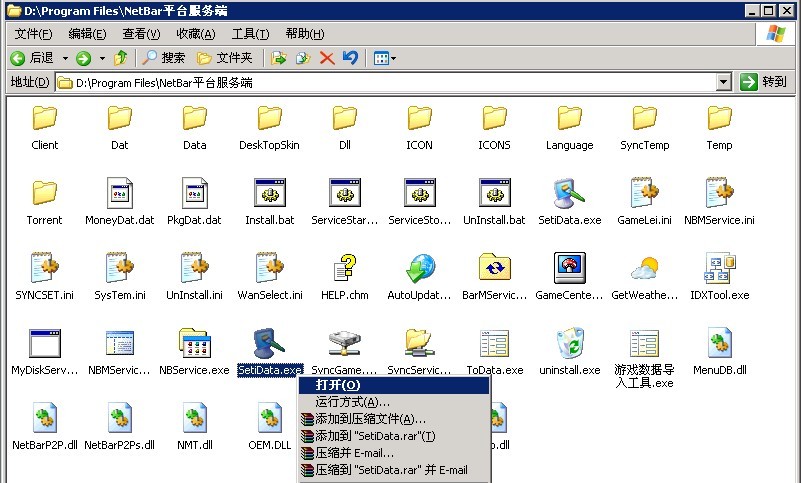Image resolution: width=801 pixels, height=483 pixels.
Task: Open the File (文件) menu
Action: pos(33,34)
